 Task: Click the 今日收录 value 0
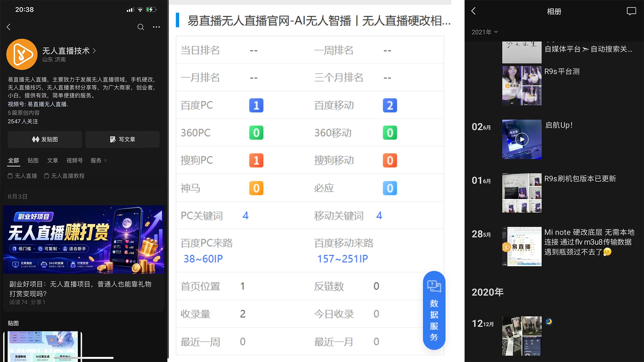(376, 314)
